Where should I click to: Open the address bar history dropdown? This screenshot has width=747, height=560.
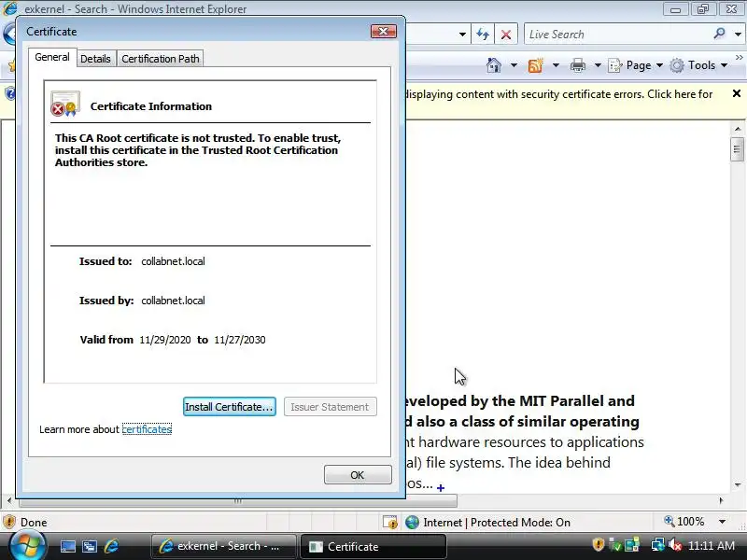(x=462, y=35)
